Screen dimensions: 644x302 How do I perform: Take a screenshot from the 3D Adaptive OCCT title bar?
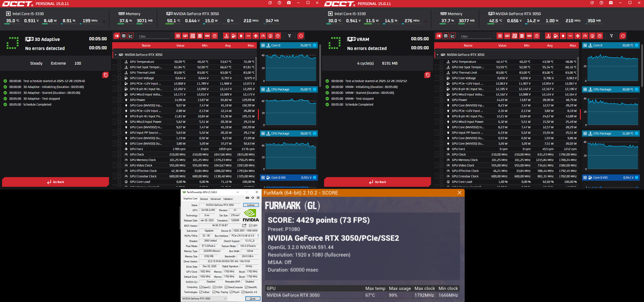pos(289,3)
